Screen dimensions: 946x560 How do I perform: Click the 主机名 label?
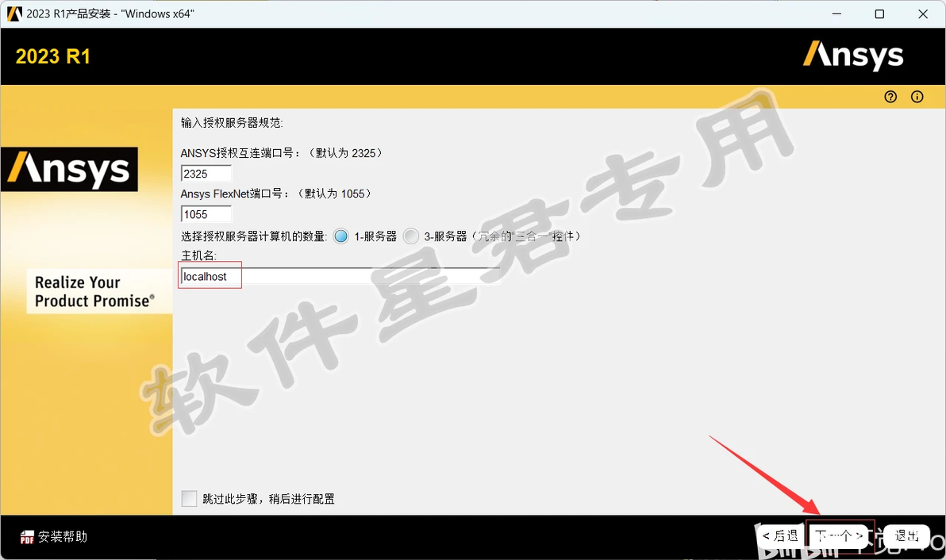(198, 255)
